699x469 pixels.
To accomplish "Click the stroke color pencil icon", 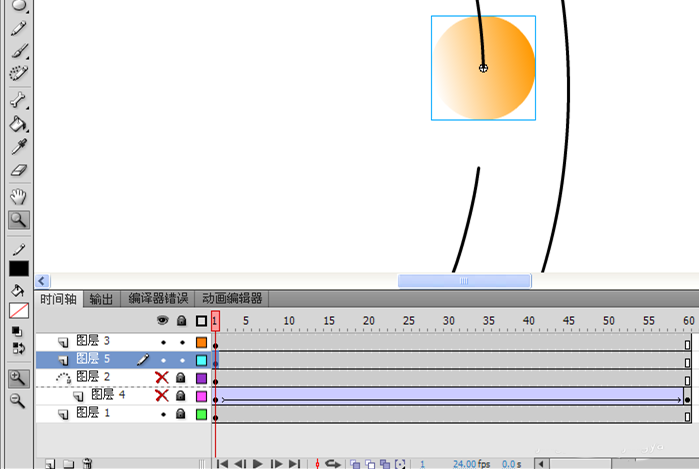I will [x=19, y=250].
